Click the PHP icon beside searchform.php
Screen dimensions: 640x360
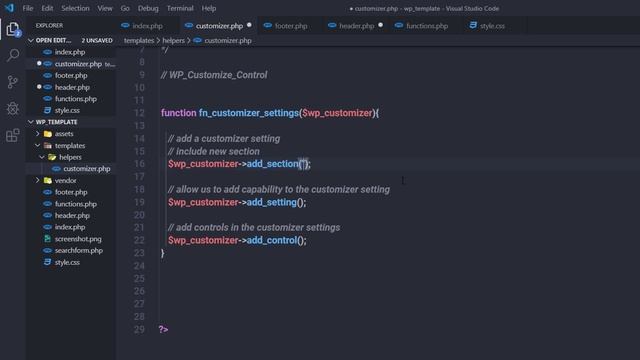48,251
